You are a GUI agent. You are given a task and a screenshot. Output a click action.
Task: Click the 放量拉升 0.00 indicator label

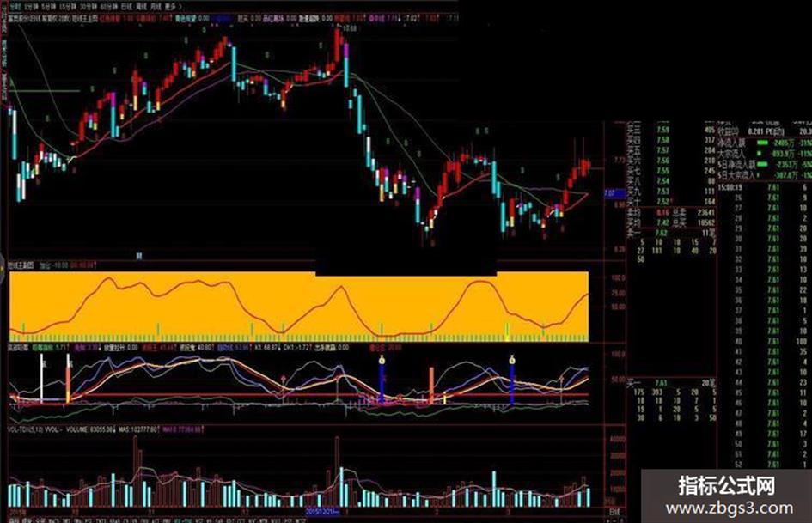coord(119,347)
